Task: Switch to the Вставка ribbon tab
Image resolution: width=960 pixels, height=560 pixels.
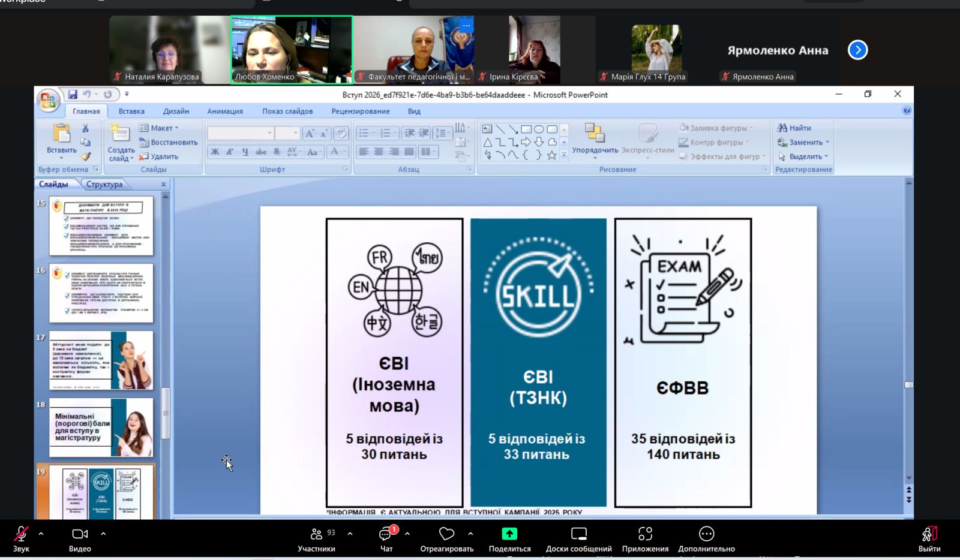Action: pos(131,111)
